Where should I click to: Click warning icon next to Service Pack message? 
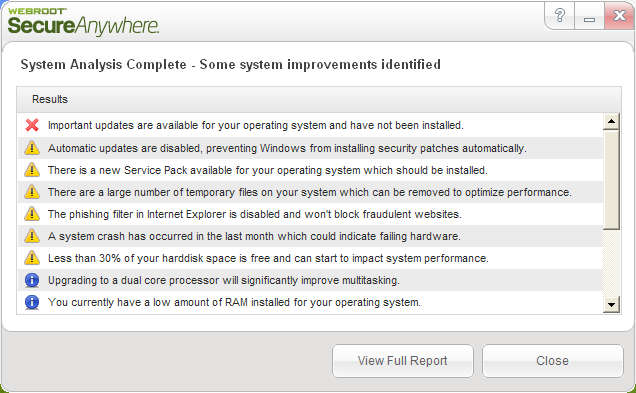coord(32,170)
